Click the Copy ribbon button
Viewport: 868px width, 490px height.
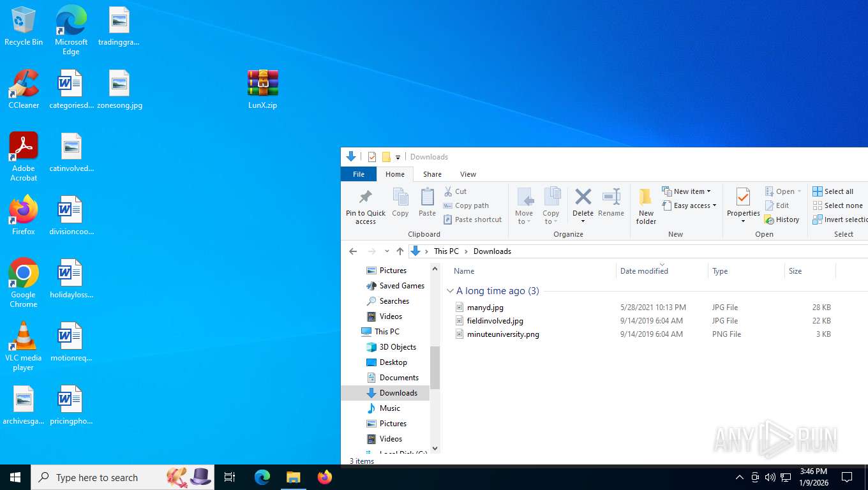[400, 203]
